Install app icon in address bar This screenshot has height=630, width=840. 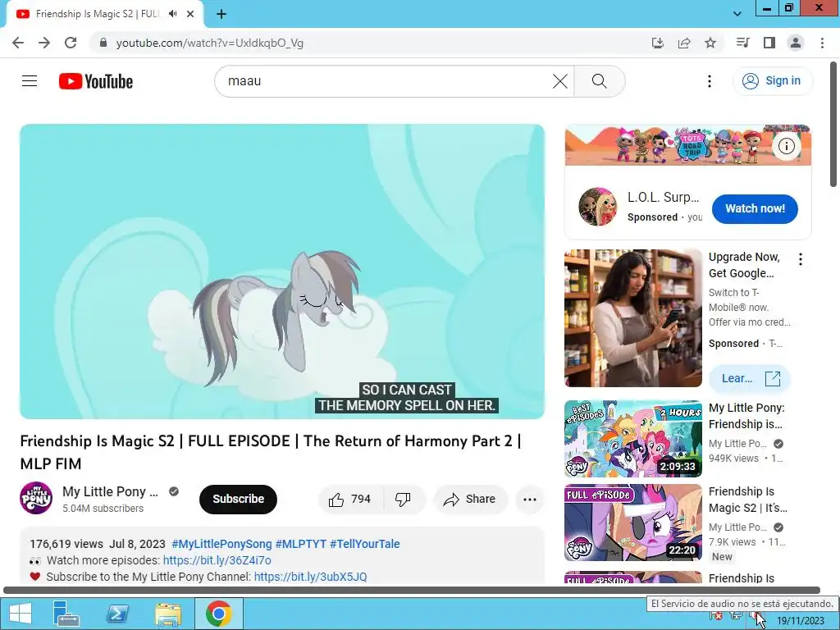(x=658, y=43)
